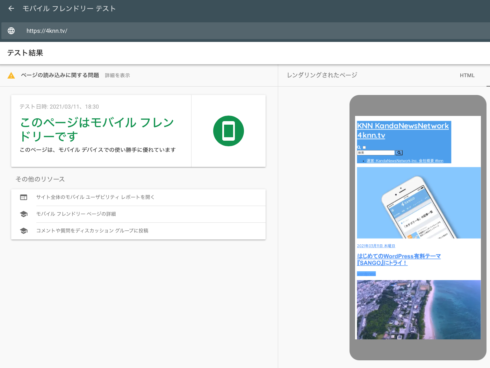Click the back arrow in header

tap(11, 9)
